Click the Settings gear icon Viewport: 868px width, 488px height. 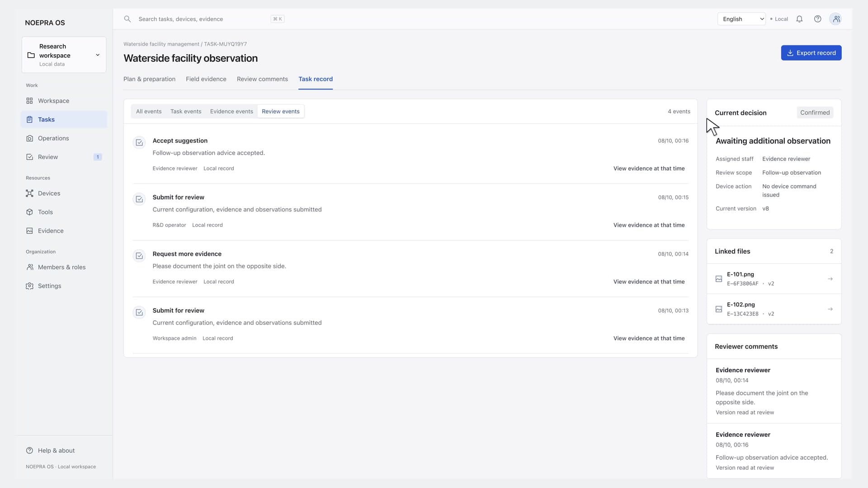29,286
